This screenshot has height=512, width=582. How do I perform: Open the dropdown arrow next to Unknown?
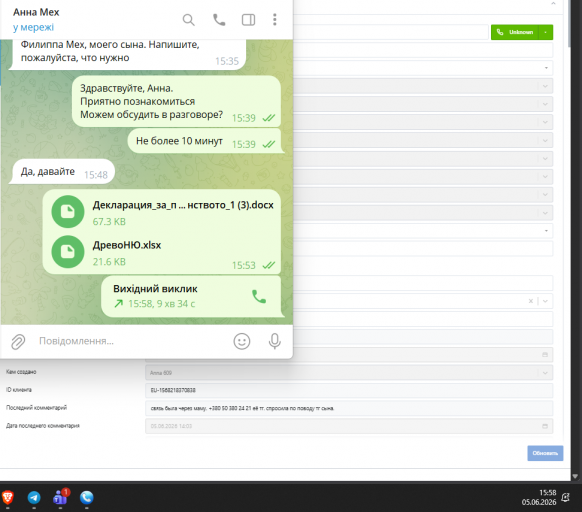pyautogui.click(x=545, y=32)
